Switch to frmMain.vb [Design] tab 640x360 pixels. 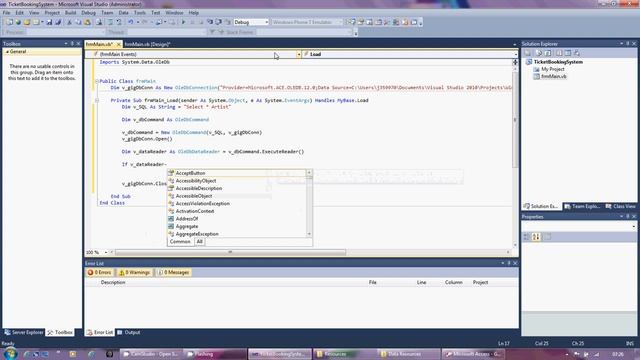point(147,44)
